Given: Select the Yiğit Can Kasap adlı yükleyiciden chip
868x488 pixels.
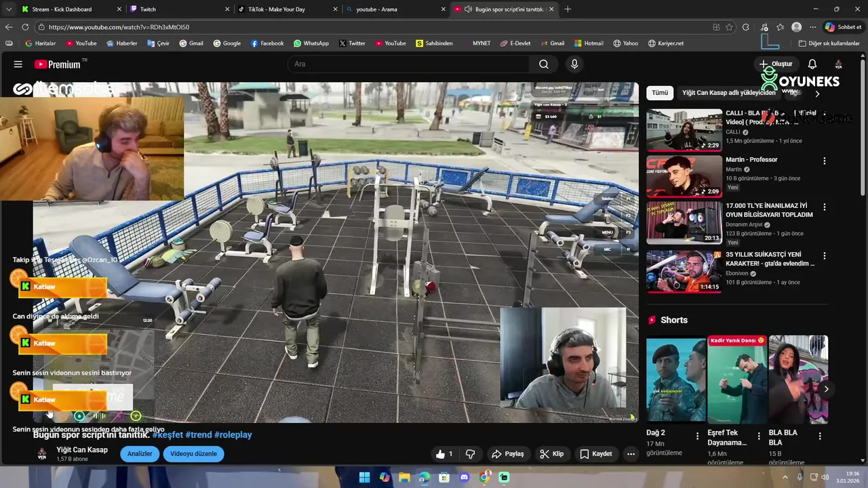Looking at the screenshot, I should pos(728,93).
